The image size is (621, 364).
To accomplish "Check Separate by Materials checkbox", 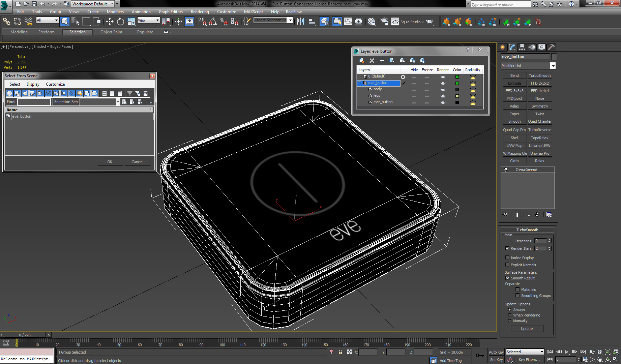I will [x=517, y=290].
